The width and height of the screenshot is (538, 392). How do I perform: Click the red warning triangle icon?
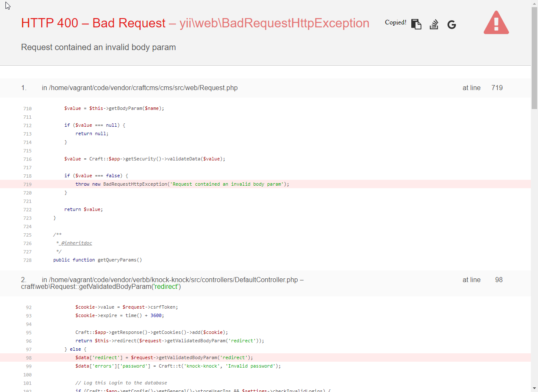pos(496,22)
